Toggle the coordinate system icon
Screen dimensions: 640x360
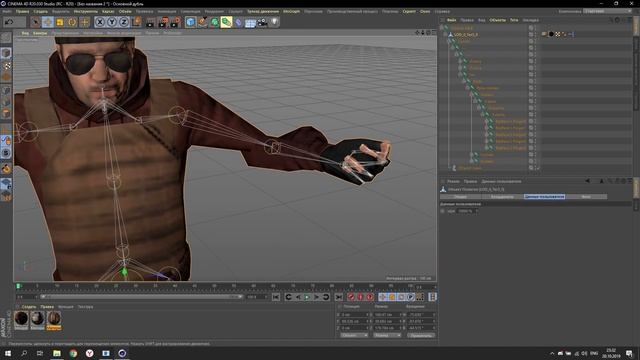tap(136, 22)
